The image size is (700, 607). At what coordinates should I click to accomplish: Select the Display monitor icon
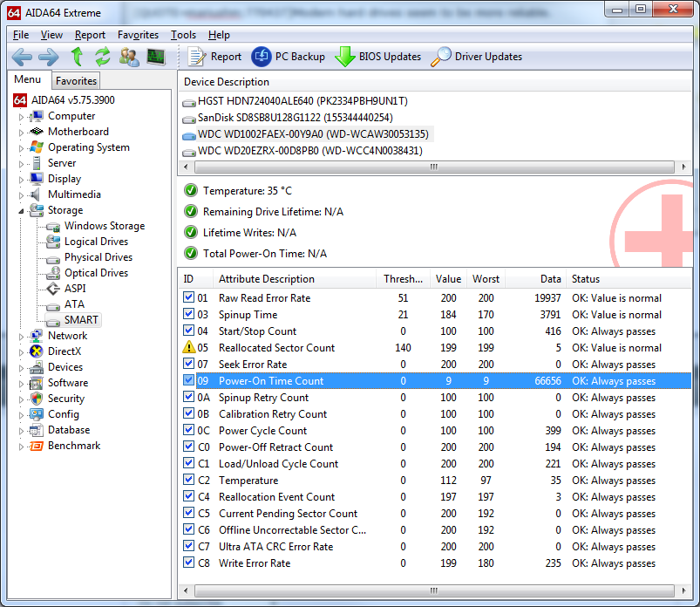coord(36,179)
